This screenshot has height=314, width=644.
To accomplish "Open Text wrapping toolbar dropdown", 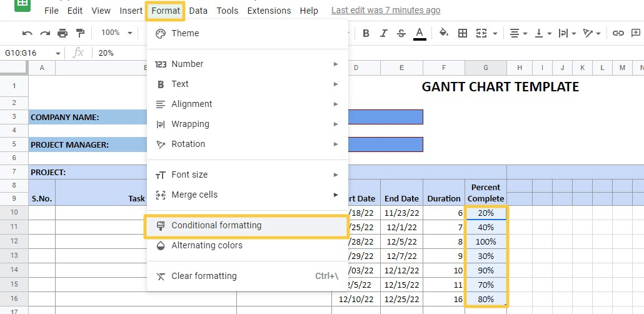I will point(567,33).
